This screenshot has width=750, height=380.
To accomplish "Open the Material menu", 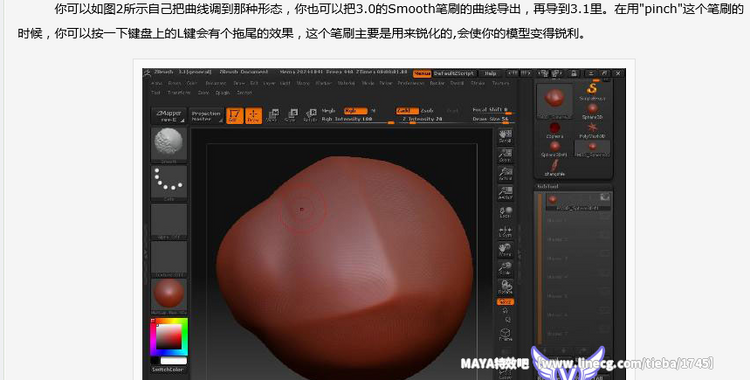I will click(346, 83).
